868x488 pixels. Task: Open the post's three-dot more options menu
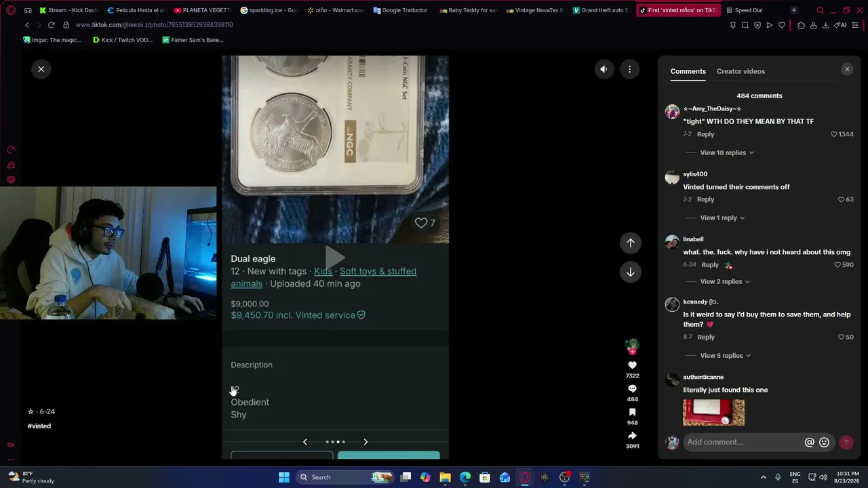click(629, 69)
